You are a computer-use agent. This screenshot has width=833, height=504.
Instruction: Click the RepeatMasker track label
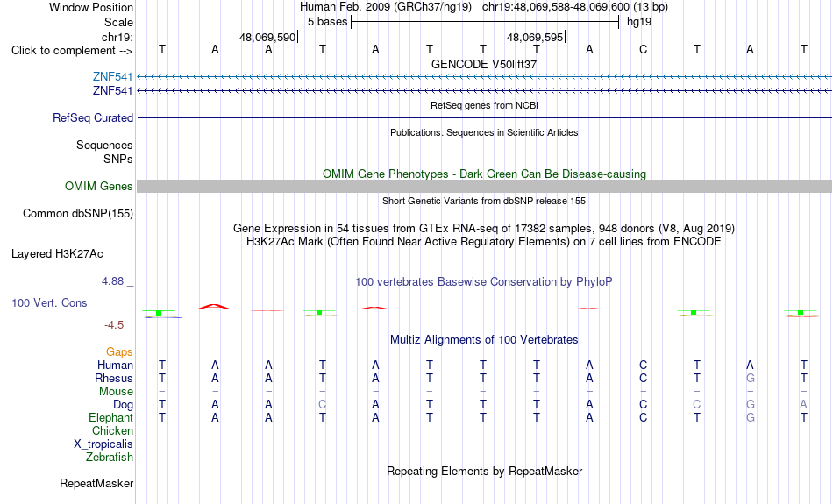click(x=96, y=483)
